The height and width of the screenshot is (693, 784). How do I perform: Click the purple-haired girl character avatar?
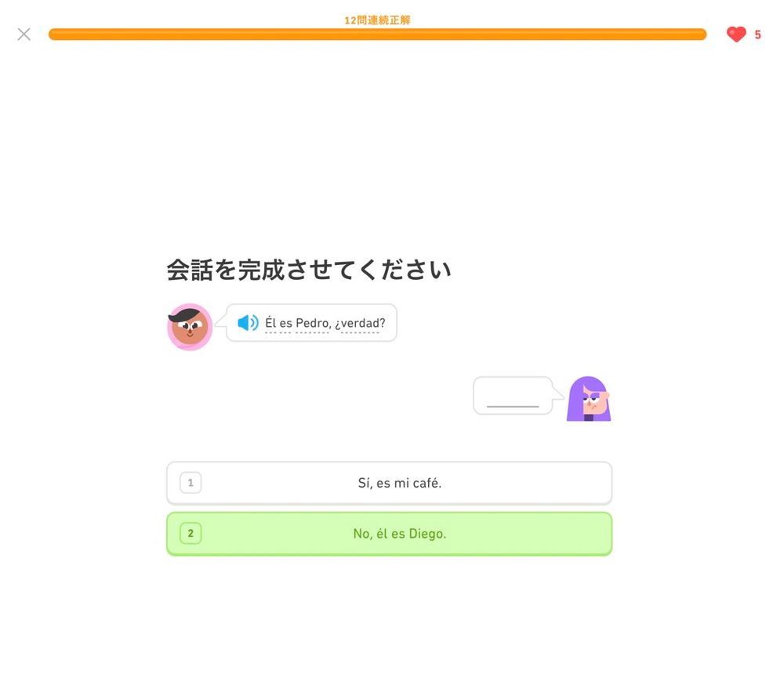click(x=589, y=398)
